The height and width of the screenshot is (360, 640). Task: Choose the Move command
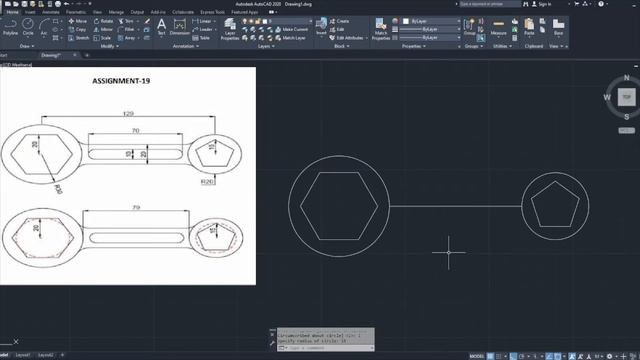tap(78, 21)
